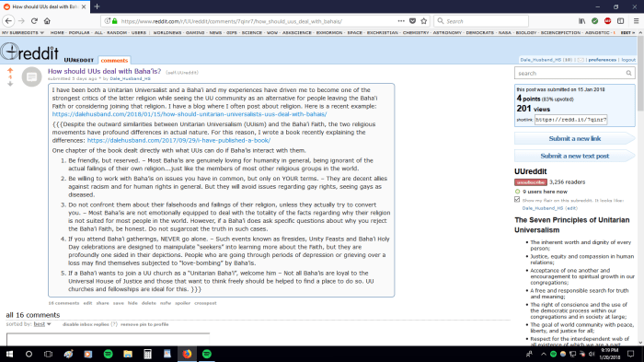Screen dimensions: 644x362
Task: Click the site security padlock icon
Action: pos(115,21)
